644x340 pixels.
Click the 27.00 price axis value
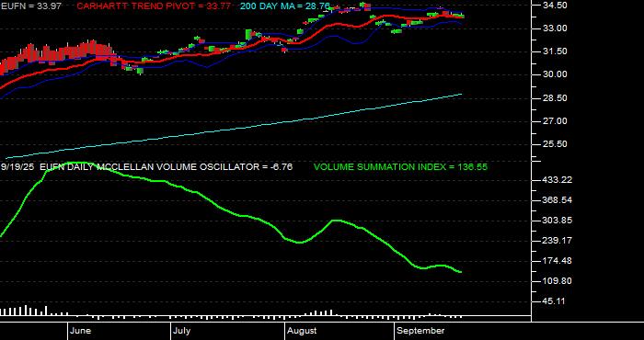(556, 121)
